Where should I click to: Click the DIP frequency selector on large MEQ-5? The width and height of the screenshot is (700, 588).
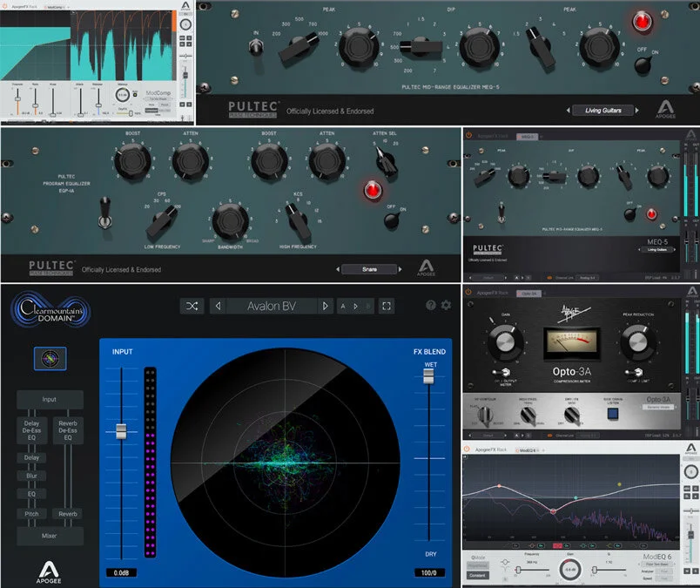click(x=421, y=46)
